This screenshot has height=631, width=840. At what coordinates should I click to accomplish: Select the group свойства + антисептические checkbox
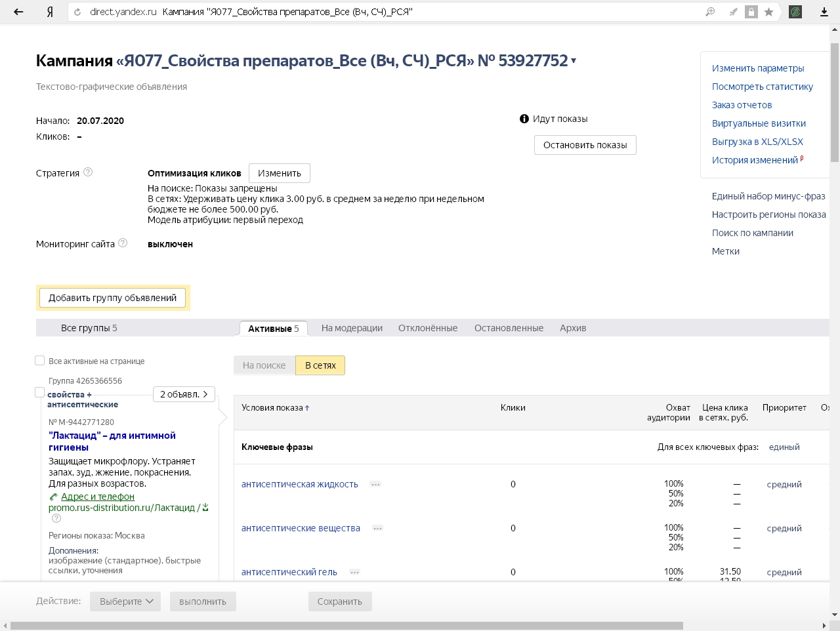point(40,392)
